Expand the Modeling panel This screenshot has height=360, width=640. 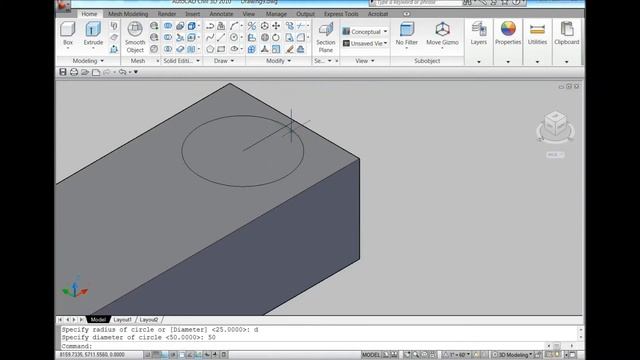point(88,61)
